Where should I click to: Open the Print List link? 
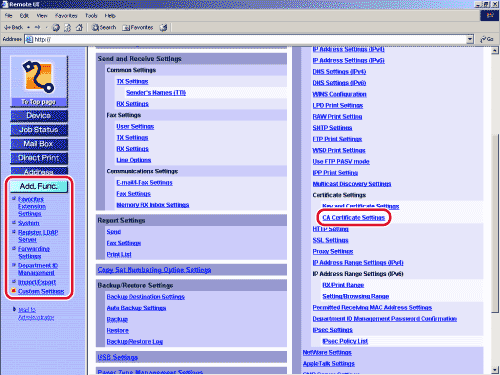click(119, 254)
